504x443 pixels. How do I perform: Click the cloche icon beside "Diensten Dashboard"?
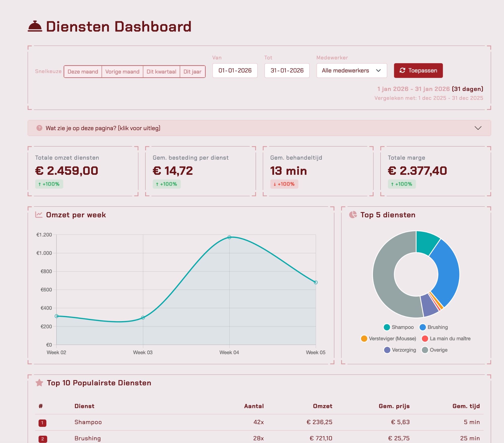tap(35, 26)
